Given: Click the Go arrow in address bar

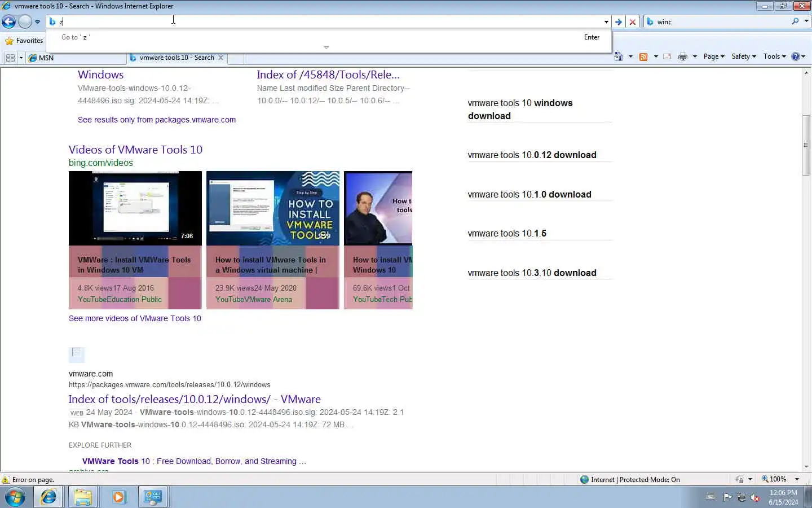Looking at the screenshot, I should (619, 22).
